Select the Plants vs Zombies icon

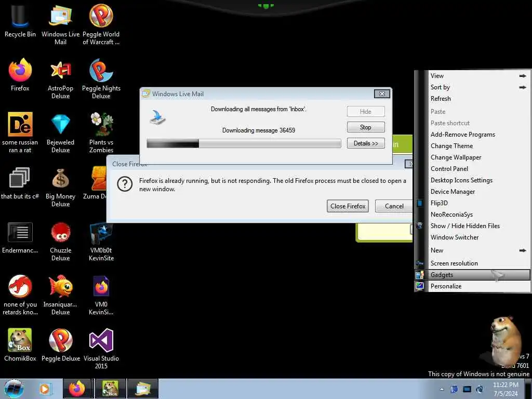click(101, 132)
